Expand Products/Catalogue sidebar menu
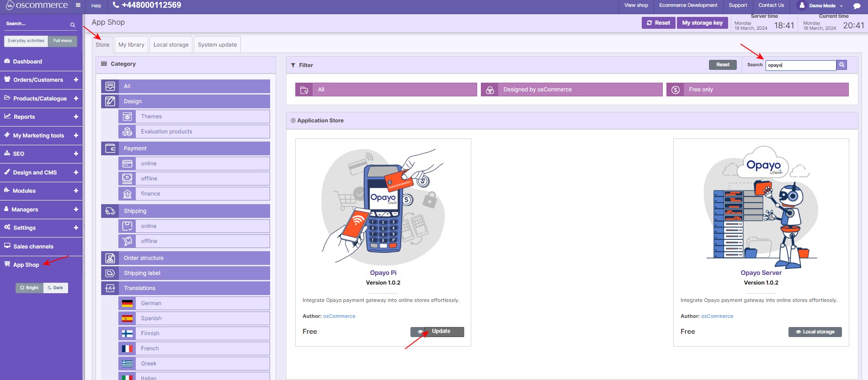Image resolution: width=868 pixels, height=380 pixels. coord(76,98)
